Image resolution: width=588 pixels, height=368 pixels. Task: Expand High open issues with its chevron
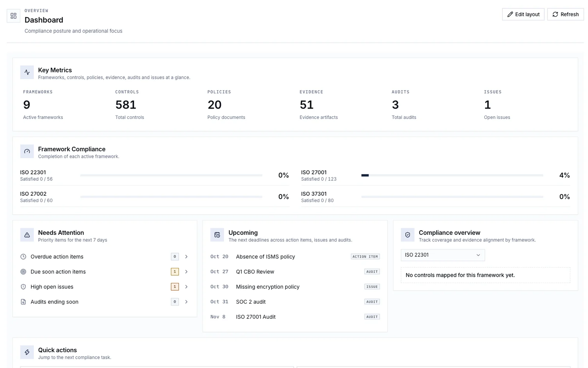(x=186, y=287)
